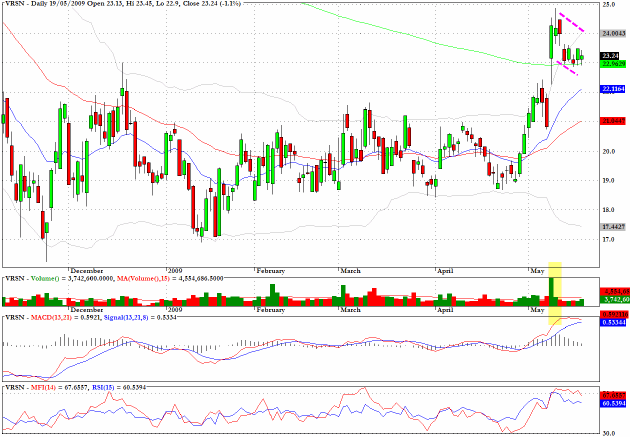The image size is (630, 437).
Task: Click the 'MA(Volume(),15) = 4,554,686.5000' legend text
Action: click(x=170, y=278)
